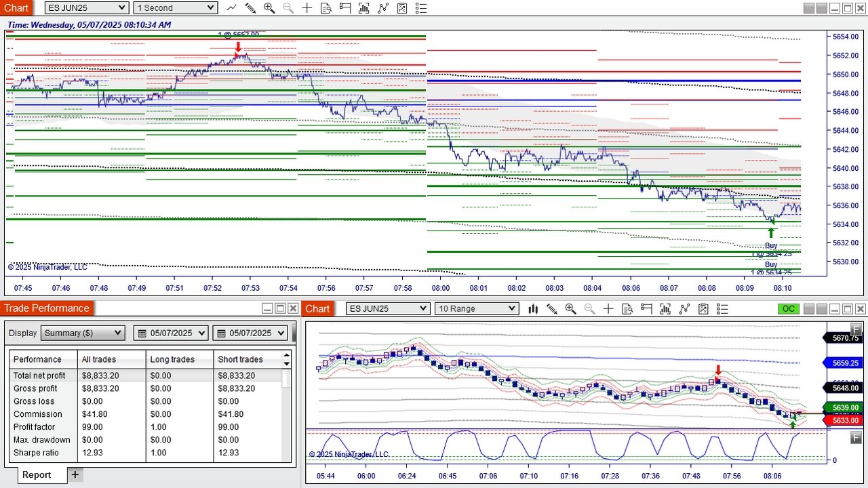Enable crosshair in the 10 Range chart toolbar
This screenshot has width=868, height=488.
pos(608,309)
